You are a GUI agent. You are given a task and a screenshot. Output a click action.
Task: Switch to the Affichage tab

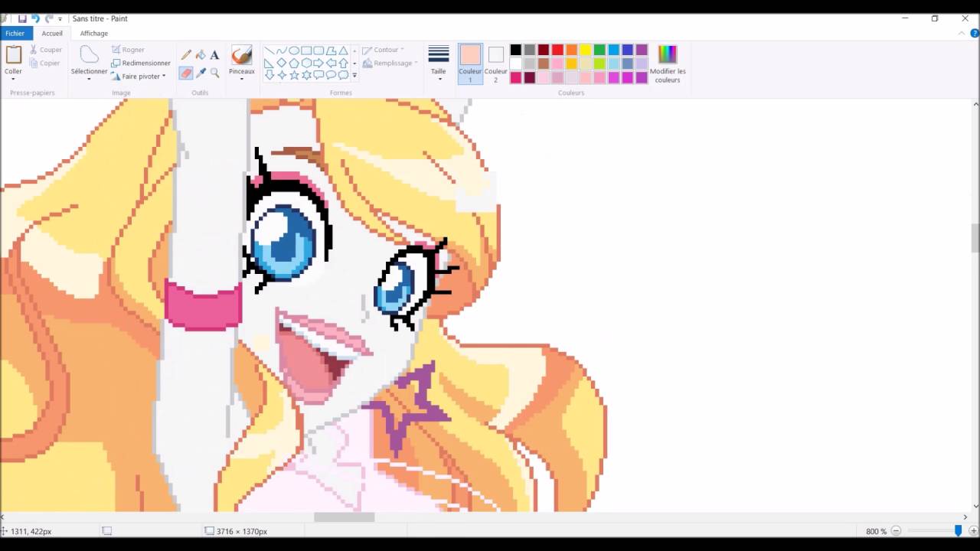94,33
